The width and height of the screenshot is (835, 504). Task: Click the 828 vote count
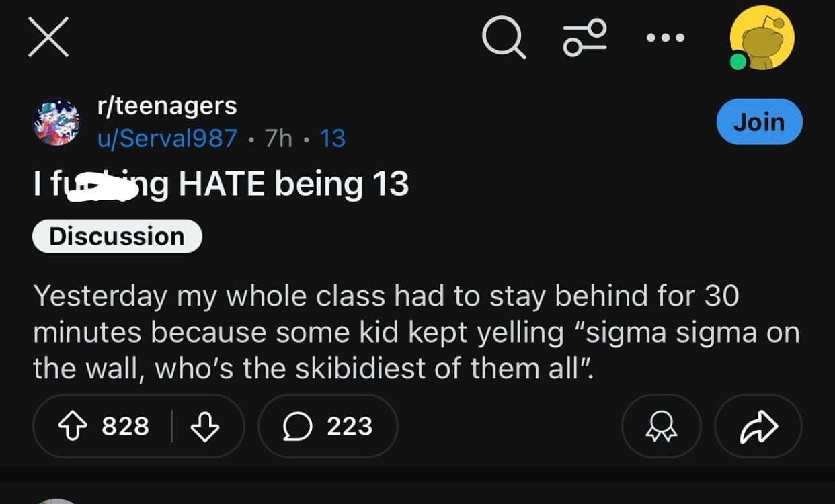pos(125,427)
